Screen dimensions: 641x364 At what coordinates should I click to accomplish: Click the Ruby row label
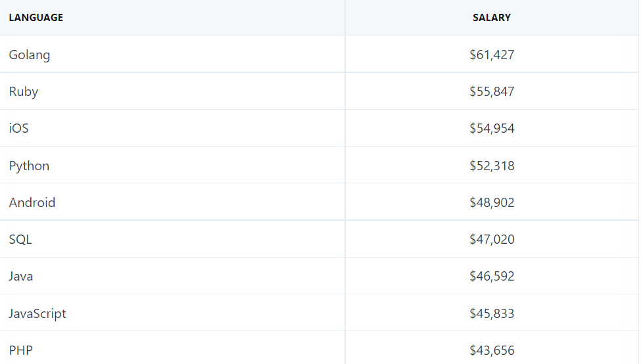pos(24,91)
